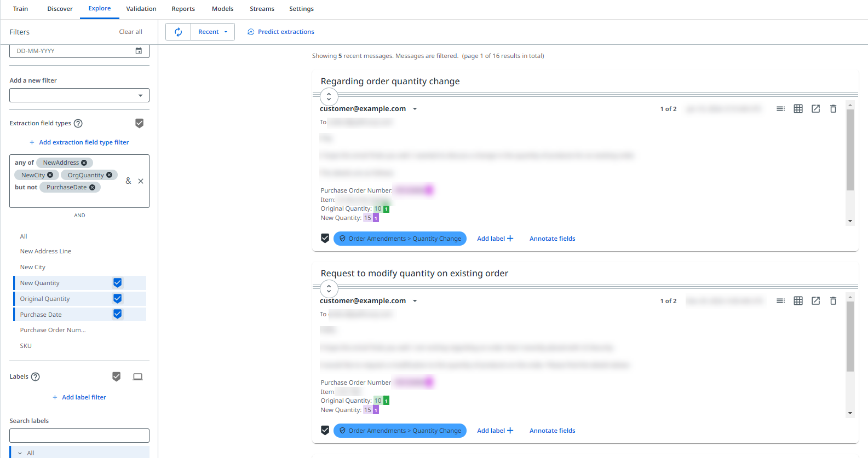The width and height of the screenshot is (868, 458).
Task: Open first message in new window icon
Action: pyautogui.click(x=815, y=109)
